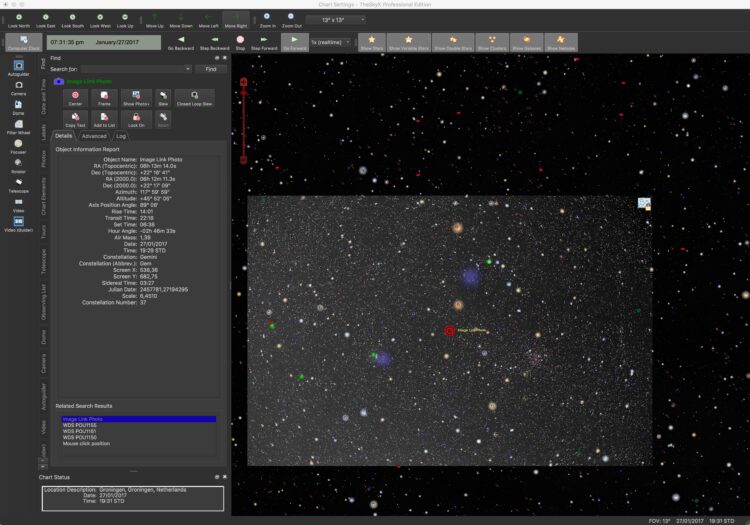Click the Find button
Screen dimensions: 750x525
[x=211, y=69]
